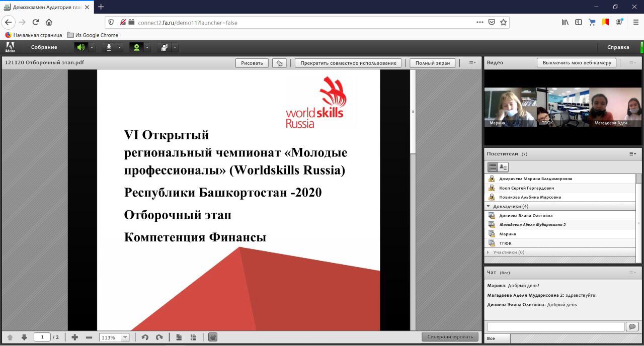Open the zoom percentage dropdown
The width and height of the screenshot is (644, 346).
(x=125, y=337)
